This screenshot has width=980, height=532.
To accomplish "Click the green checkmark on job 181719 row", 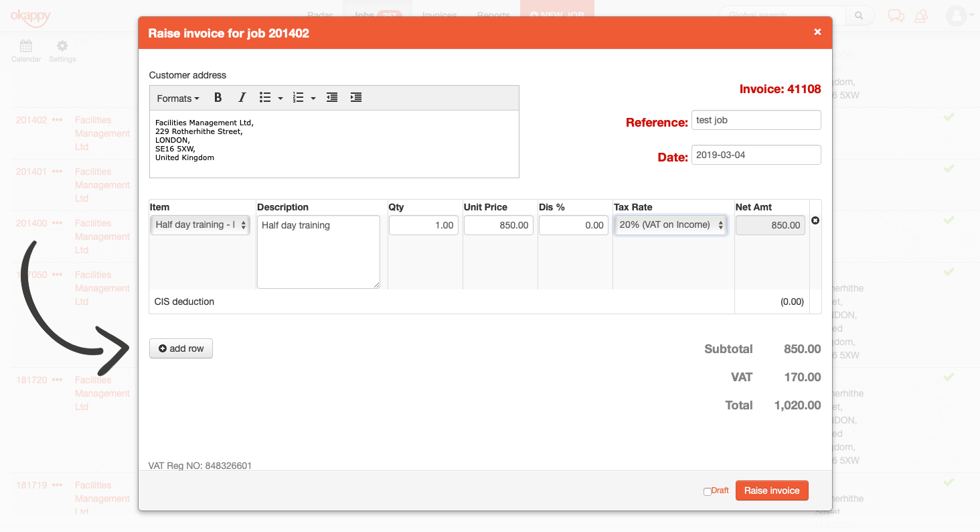I will [949, 482].
